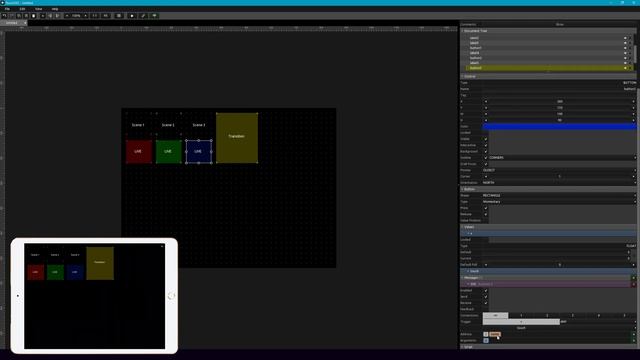Toggle the Outline checkbox

(486, 158)
